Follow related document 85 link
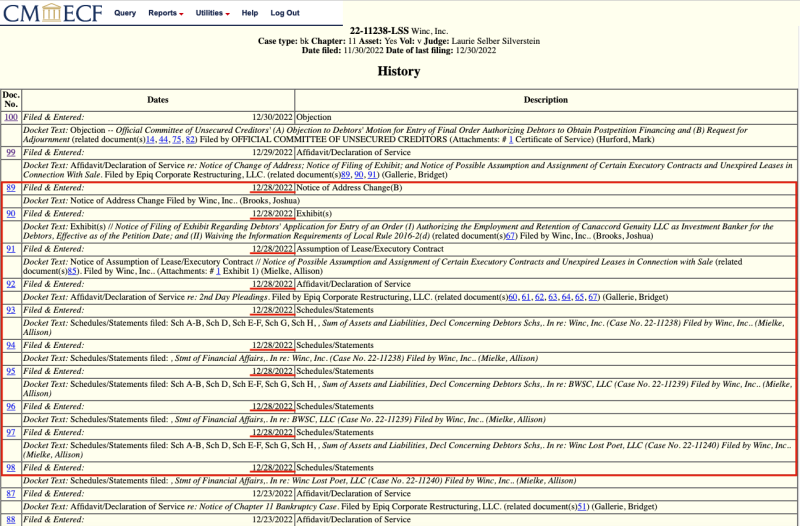 click(x=72, y=271)
